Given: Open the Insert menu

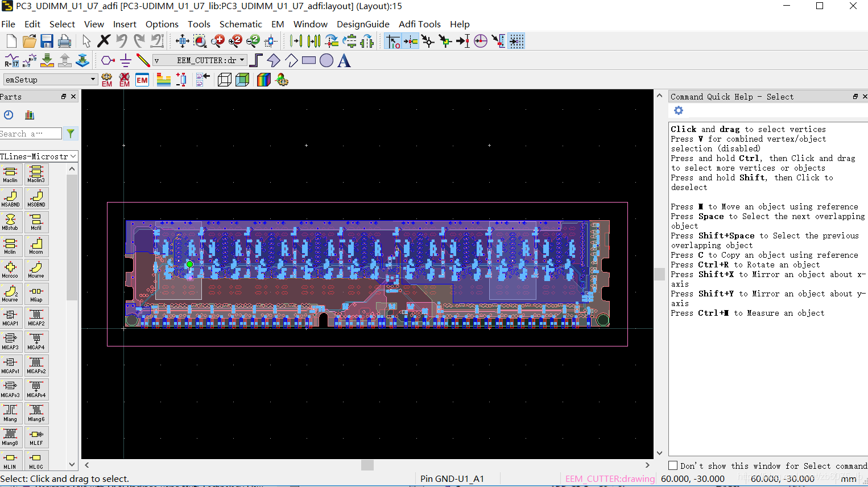Looking at the screenshot, I should coord(125,24).
